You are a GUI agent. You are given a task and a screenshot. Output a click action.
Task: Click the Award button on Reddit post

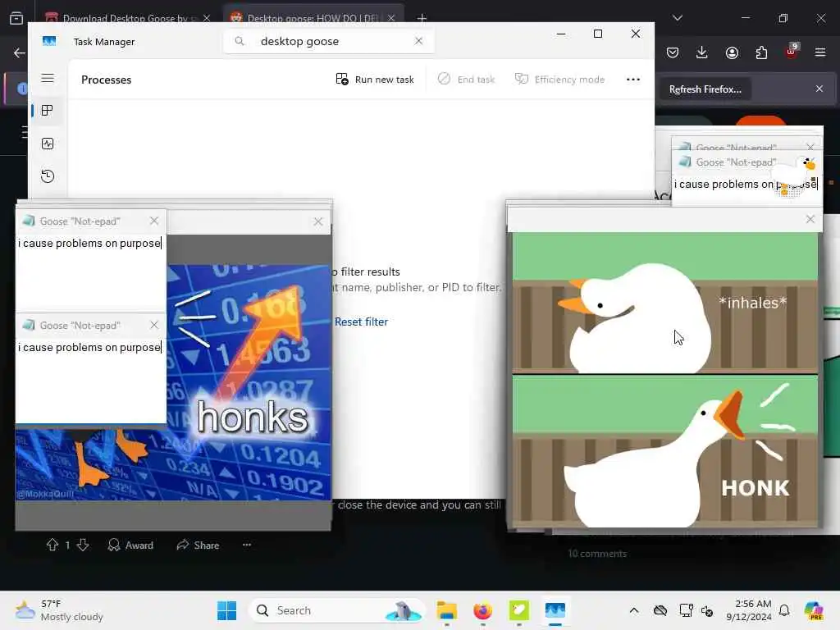click(130, 546)
